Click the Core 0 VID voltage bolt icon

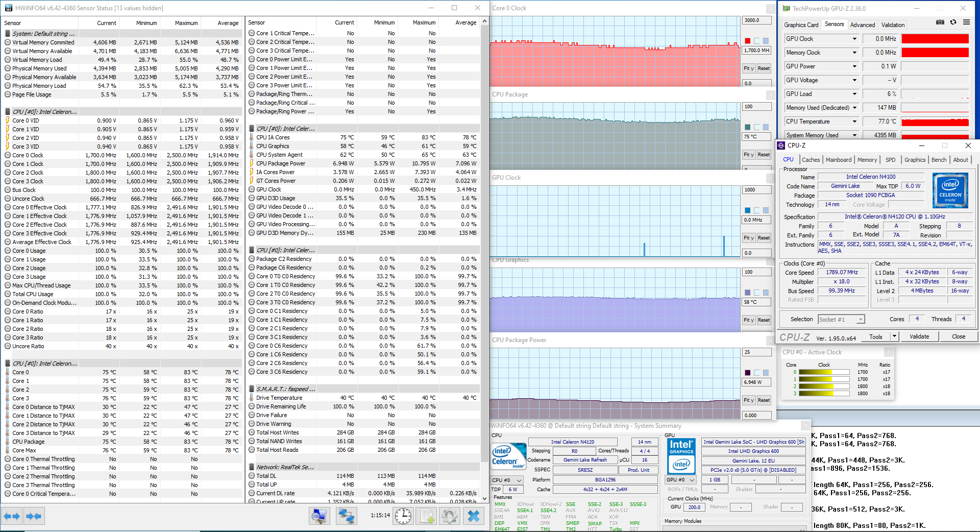pos(8,120)
